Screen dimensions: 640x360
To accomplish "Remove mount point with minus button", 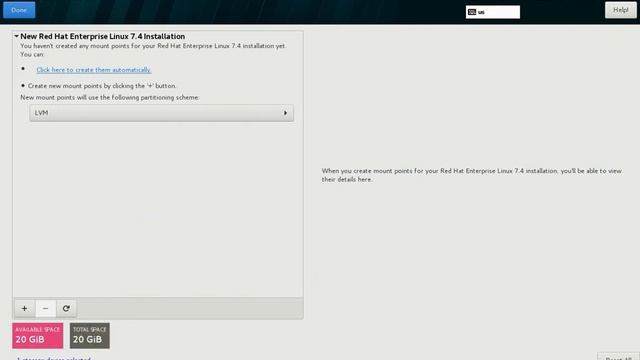I will (x=45, y=309).
